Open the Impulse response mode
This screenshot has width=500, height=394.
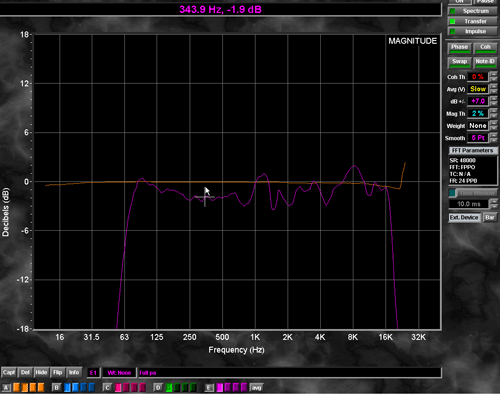pos(472,31)
